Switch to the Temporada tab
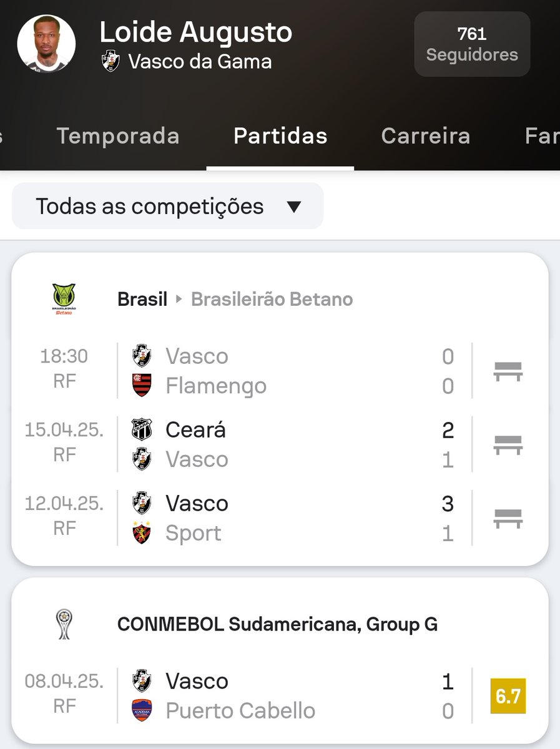This screenshot has width=560, height=749. [x=118, y=136]
